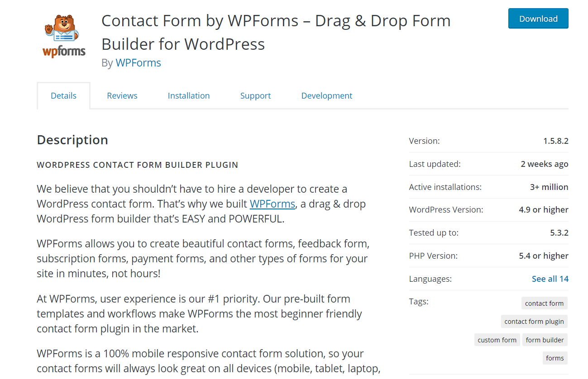Open the Installation tab
This screenshot has height=379, width=588.
click(x=189, y=95)
